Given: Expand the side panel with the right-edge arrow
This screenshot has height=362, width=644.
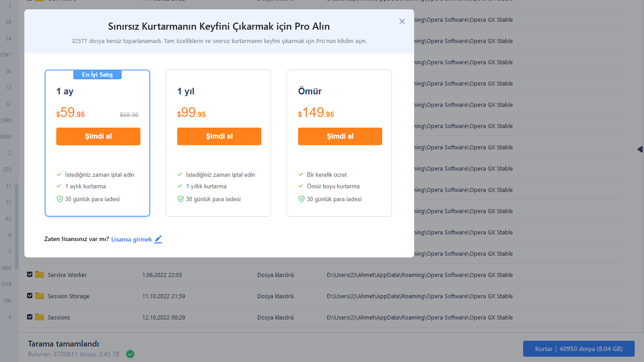Looking at the screenshot, I should tap(640, 149).
